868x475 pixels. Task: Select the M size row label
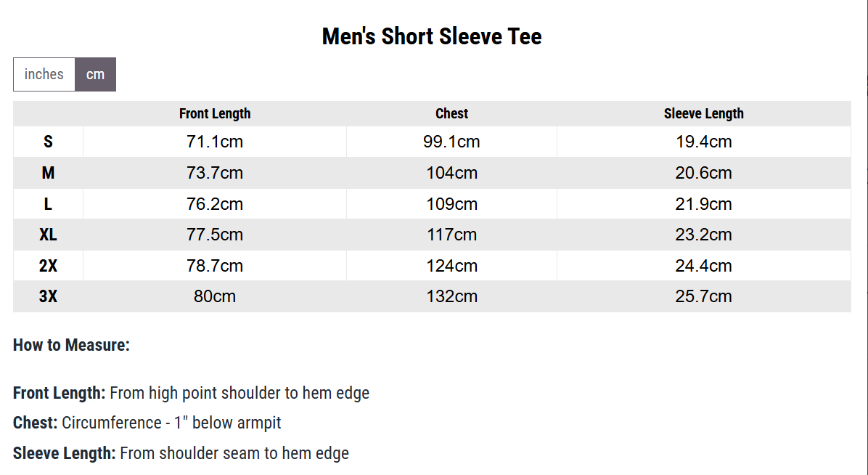coord(48,173)
